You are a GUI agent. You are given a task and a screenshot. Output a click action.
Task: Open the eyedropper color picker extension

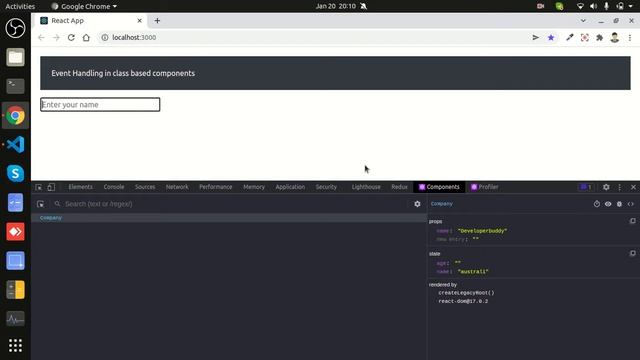tap(570, 38)
